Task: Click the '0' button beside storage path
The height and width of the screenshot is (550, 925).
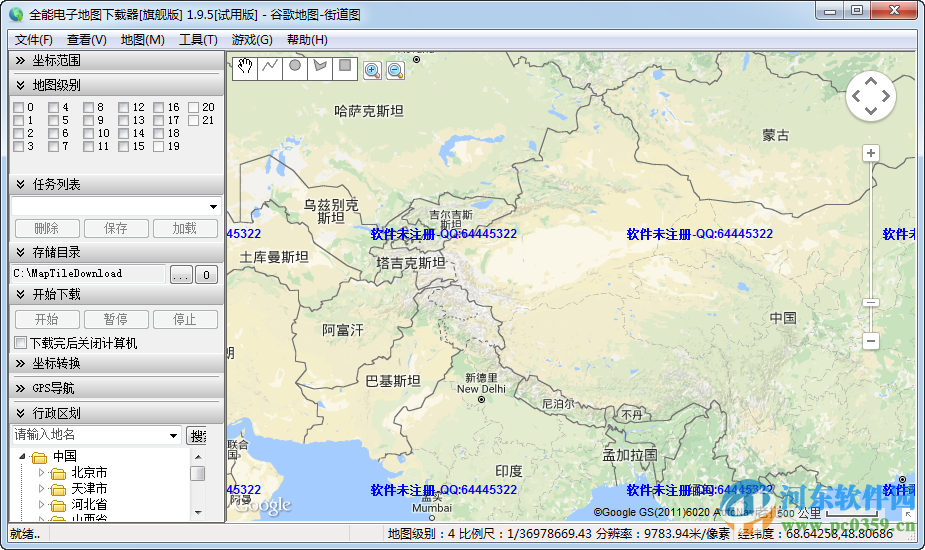Action: tap(206, 274)
